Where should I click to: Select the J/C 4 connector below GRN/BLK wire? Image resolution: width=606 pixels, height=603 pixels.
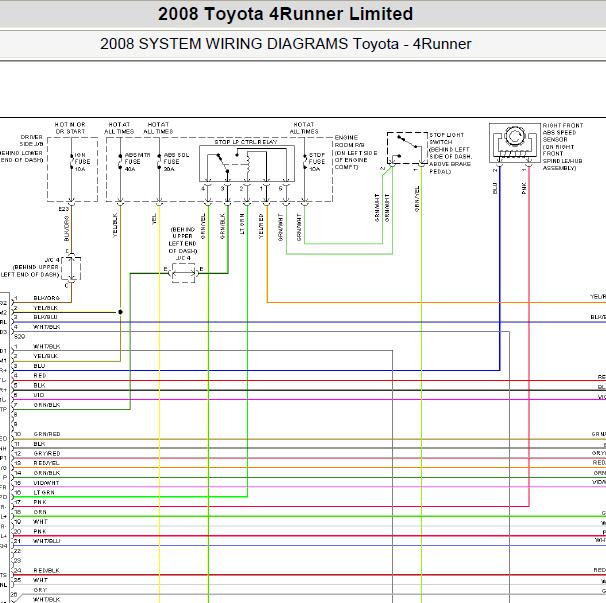click(184, 273)
